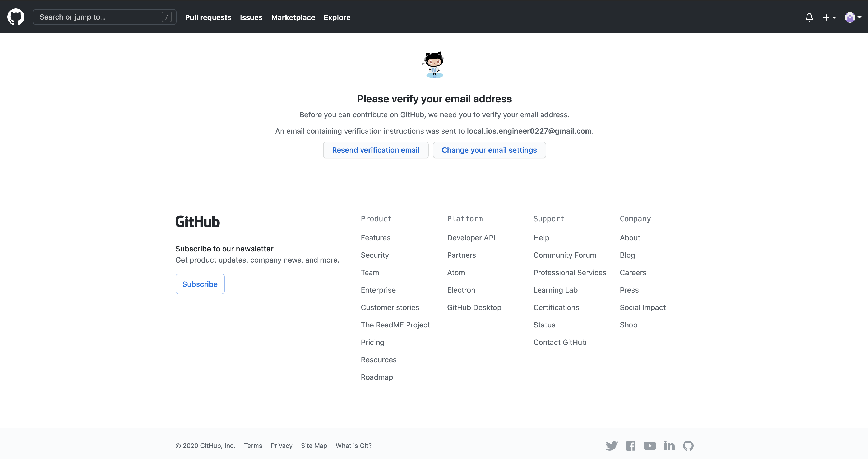Open the Features link

(x=375, y=238)
